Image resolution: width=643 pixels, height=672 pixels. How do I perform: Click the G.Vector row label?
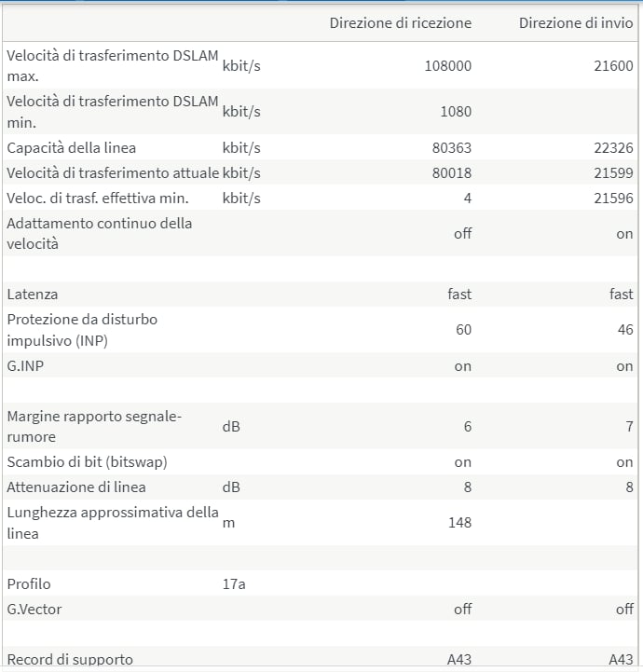coord(34,609)
